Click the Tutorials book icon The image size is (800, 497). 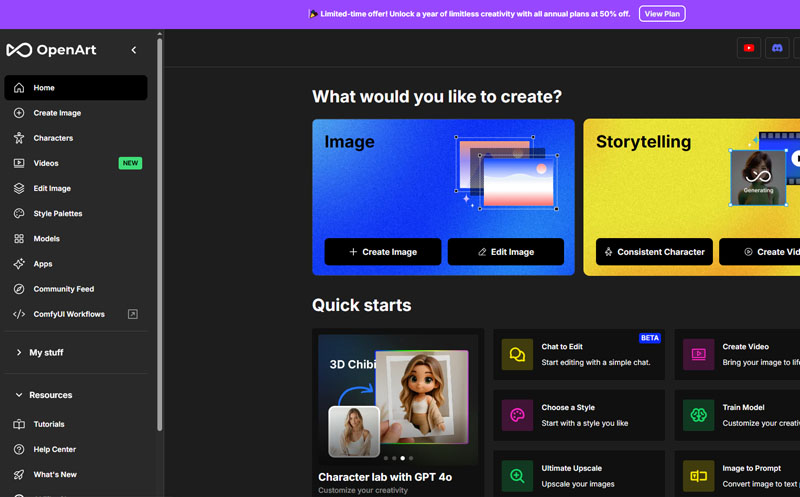coord(19,424)
